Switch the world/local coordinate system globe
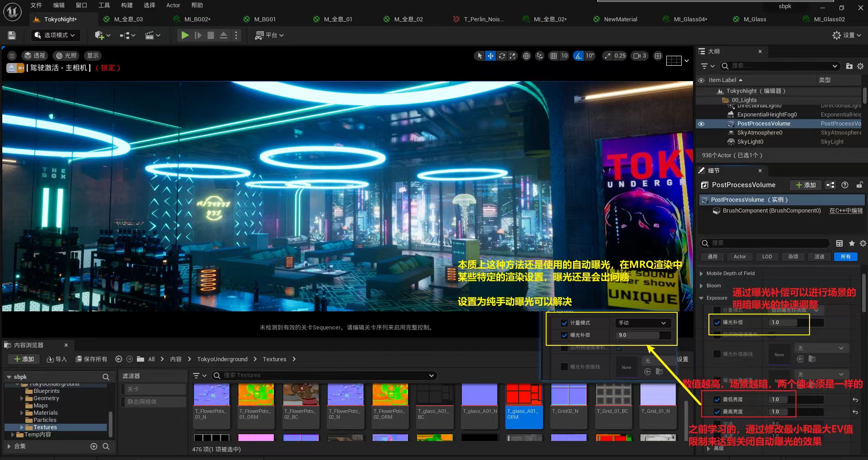Viewport: 868px width, 460px height. tap(526, 56)
